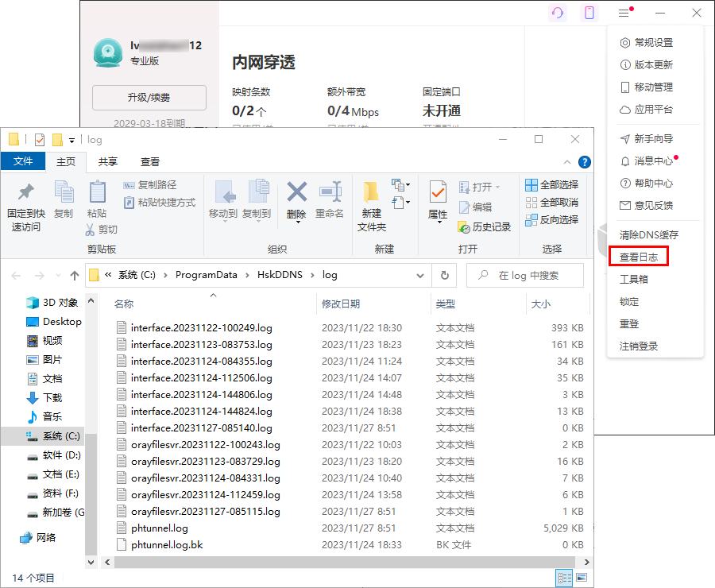The width and height of the screenshot is (715, 588).
Task: Expand the address bar history dropdown
Action: (420, 276)
